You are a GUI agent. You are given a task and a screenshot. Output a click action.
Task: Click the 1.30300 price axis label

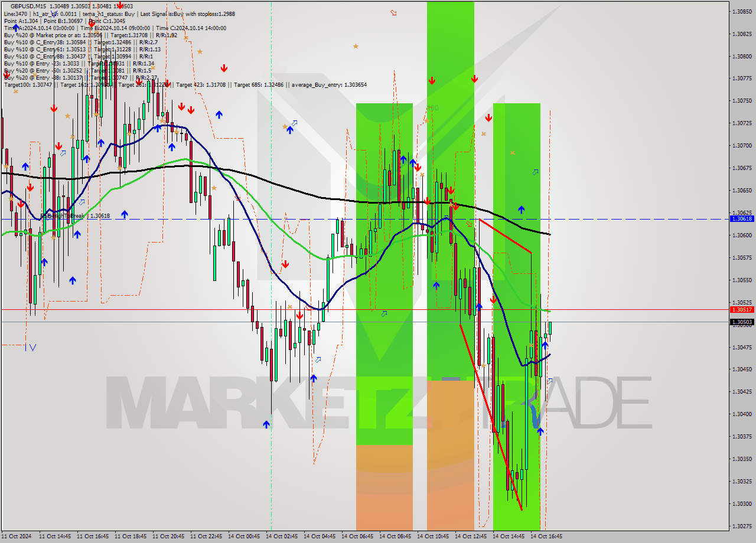click(742, 503)
